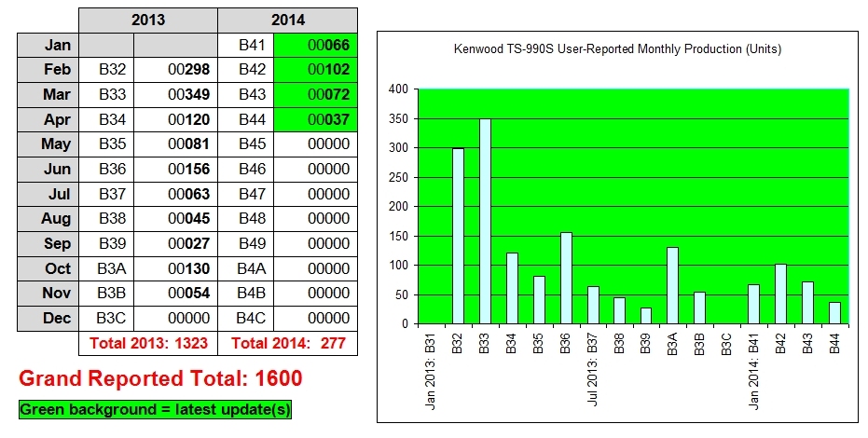The width and height of the screenshot is (868, 438).
Task: Select the Feb row label
Action: (x=48, y=70)
